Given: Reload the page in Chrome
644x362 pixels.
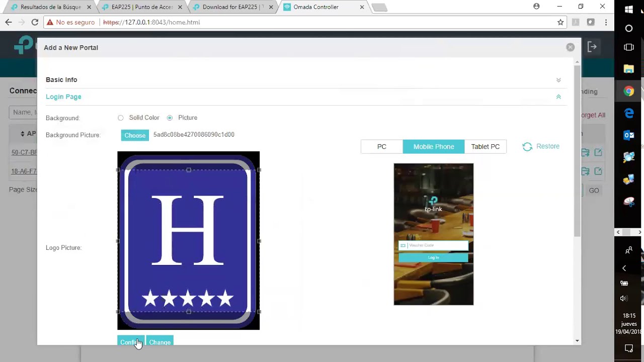Looking at the screenshot, I should coord(35,22).
